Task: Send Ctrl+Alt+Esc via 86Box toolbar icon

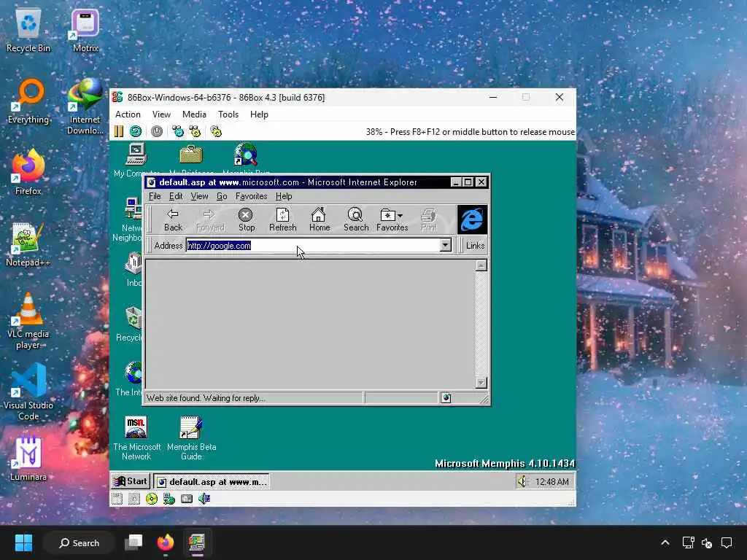Action: tap(195, 131)
